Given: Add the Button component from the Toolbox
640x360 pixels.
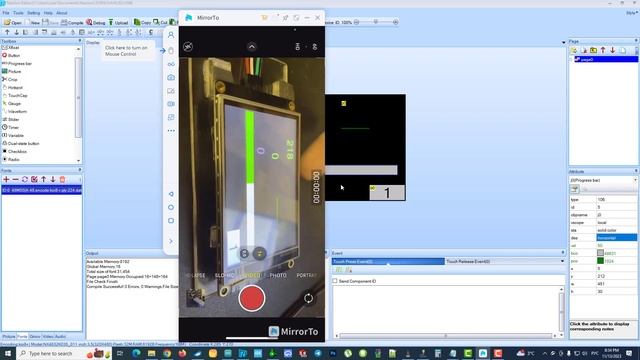Looking at the screenshot, I should (x=11, y=56).
